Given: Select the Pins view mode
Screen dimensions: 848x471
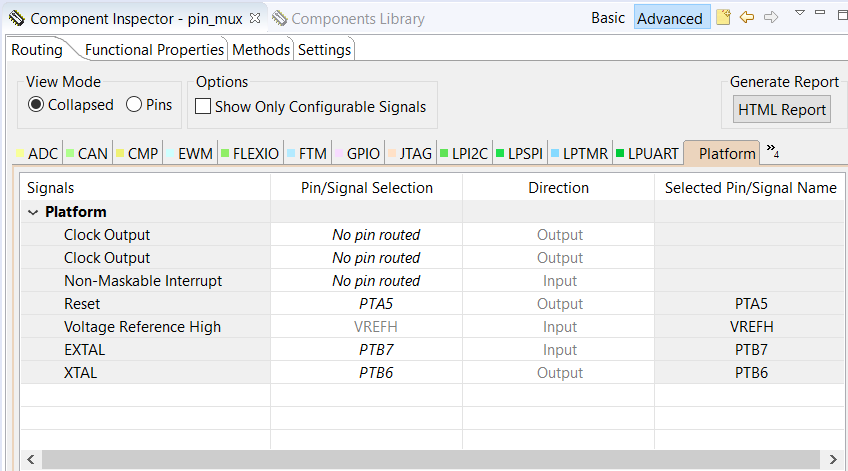Looking at the screenshot, I should (133, 105).
